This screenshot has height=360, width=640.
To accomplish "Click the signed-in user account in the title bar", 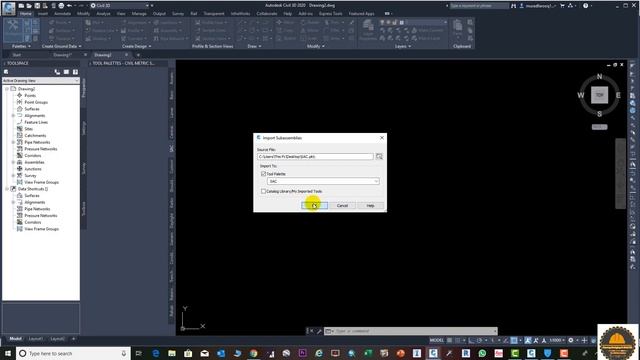I will [x=537, y=6].
